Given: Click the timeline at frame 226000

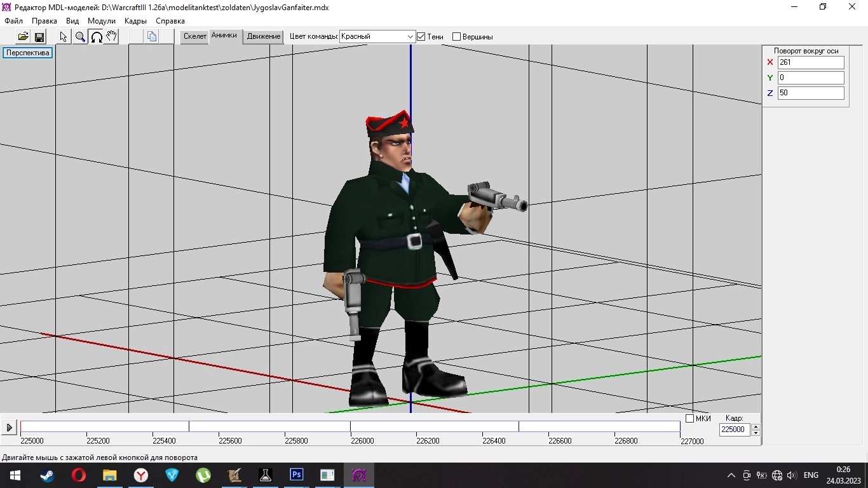Looking at the screenshot, I should [x=351, y=427].
